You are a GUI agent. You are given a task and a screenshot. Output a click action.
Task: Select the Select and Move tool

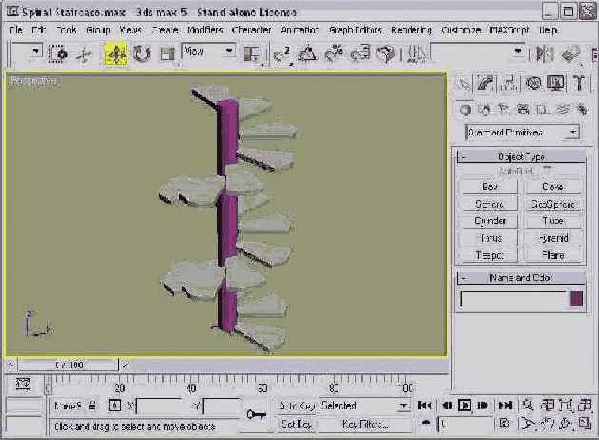click(116, 55)
